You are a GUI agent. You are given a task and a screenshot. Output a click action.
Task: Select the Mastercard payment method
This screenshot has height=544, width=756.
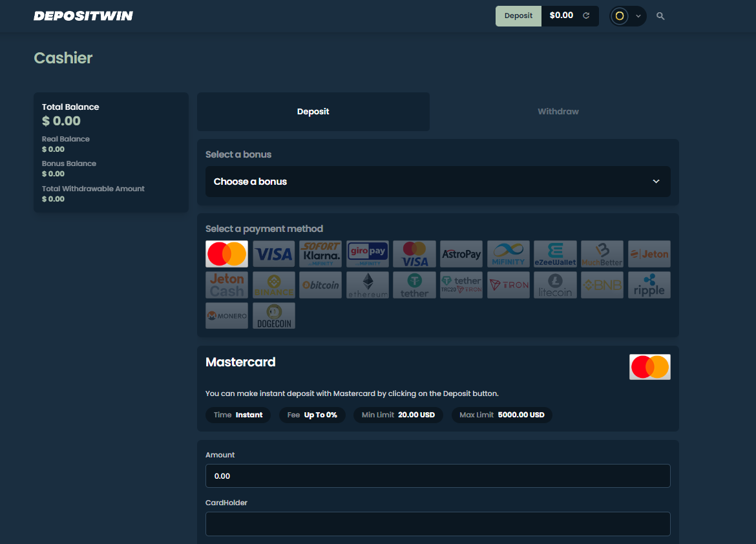227,254
